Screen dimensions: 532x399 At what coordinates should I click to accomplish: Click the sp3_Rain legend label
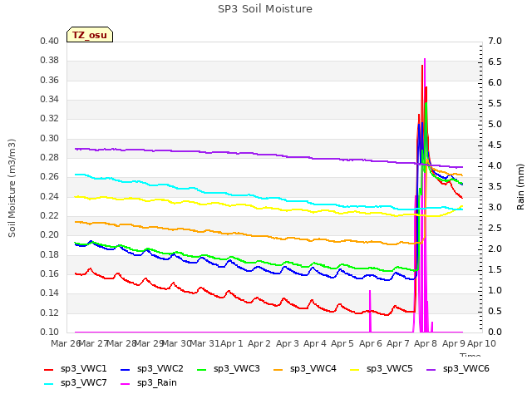157,382
